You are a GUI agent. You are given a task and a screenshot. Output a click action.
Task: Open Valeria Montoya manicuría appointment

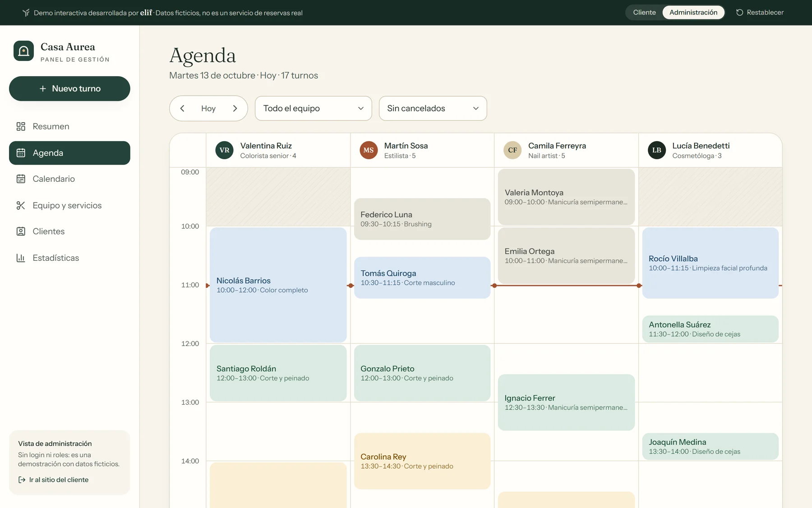[x=567, y=197]
